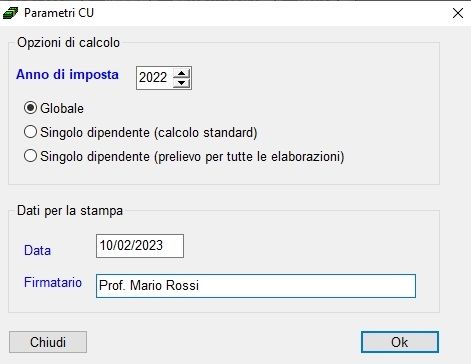
Task: Choose Singolo dipendente prelievo per tutte radio circle
Action: pyautogui.click(x=30, y=156)
